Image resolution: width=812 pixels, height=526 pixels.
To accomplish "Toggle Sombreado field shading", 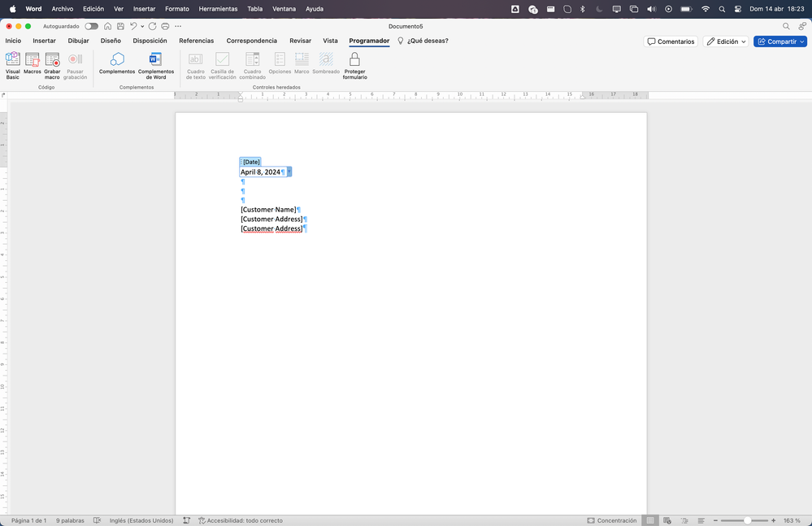I will [x=326, y=63].
